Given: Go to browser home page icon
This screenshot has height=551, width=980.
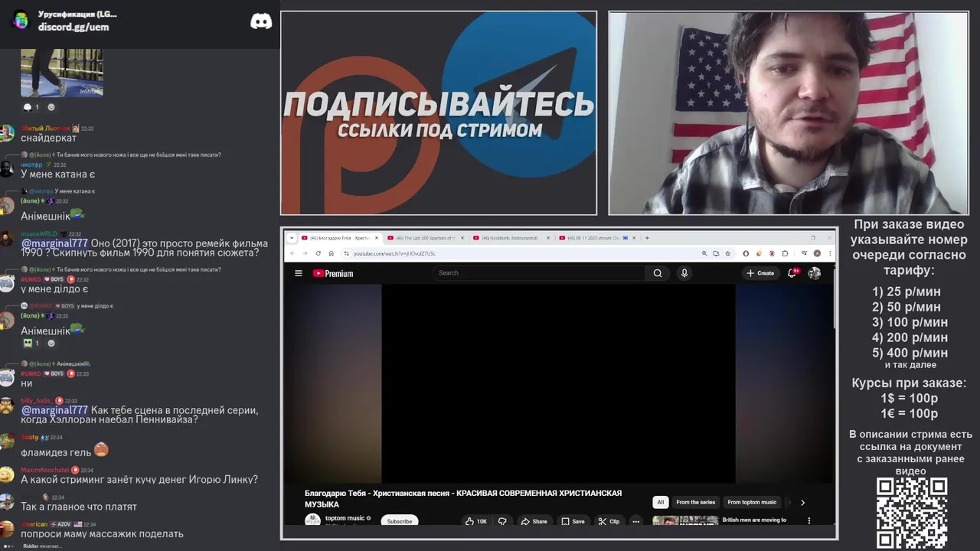Looking at the screenshot, I should [331, 253].
